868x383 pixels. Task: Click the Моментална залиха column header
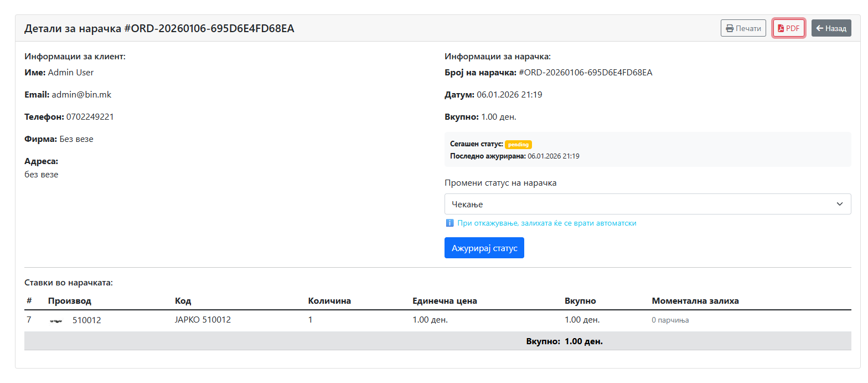coord(695,301)
